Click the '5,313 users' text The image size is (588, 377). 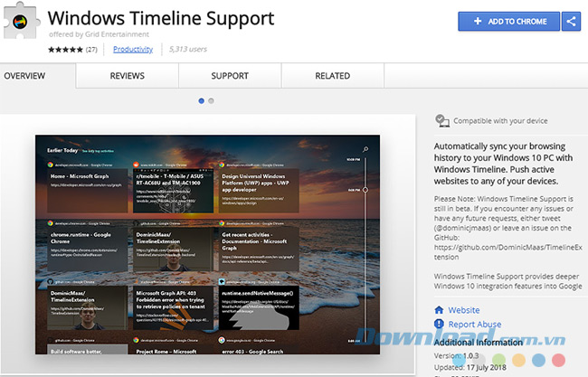click(188, 49)
